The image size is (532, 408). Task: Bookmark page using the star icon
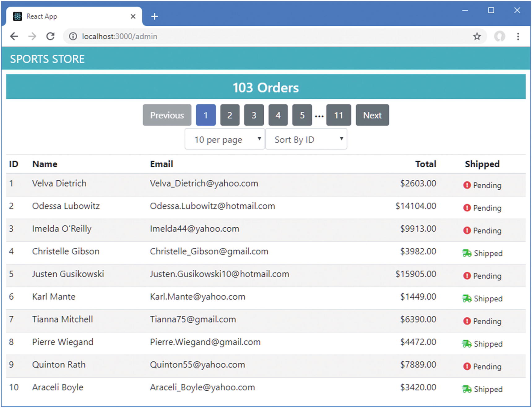click(x=477, y=37)
